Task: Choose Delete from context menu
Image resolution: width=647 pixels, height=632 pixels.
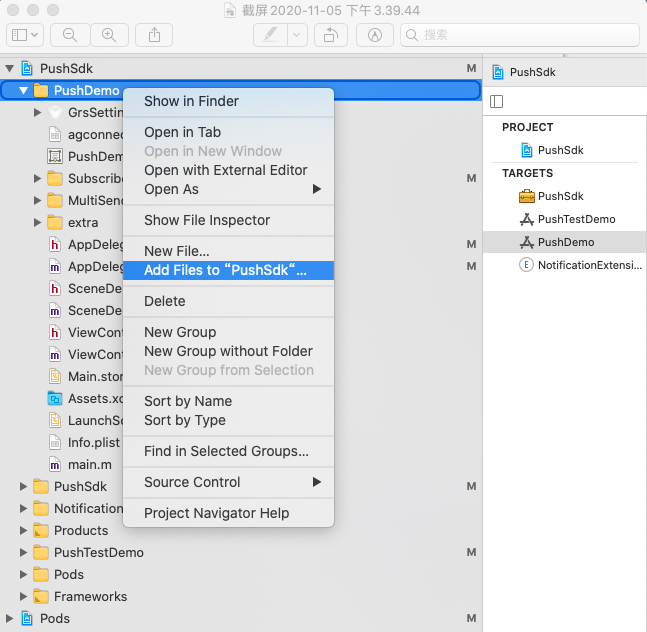Action: tap(229, 301)
